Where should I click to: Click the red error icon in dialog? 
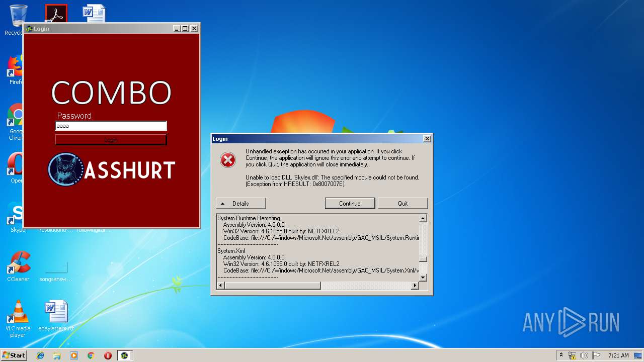click(228, 160)
